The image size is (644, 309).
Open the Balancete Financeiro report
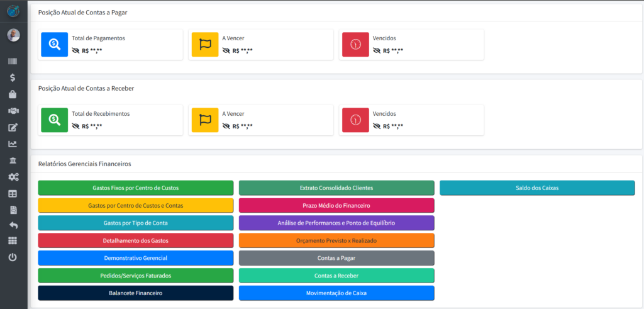click(x=135, y=293)
